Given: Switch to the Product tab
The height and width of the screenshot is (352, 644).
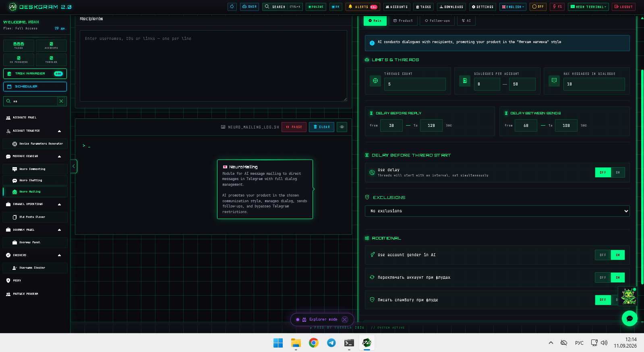Looking at the screenshot, I should point(403,21).
